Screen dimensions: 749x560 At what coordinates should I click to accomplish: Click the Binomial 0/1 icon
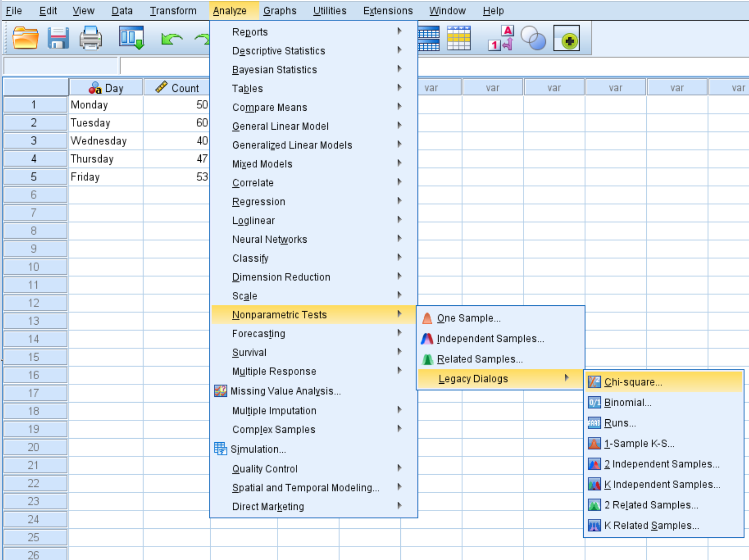594,402
